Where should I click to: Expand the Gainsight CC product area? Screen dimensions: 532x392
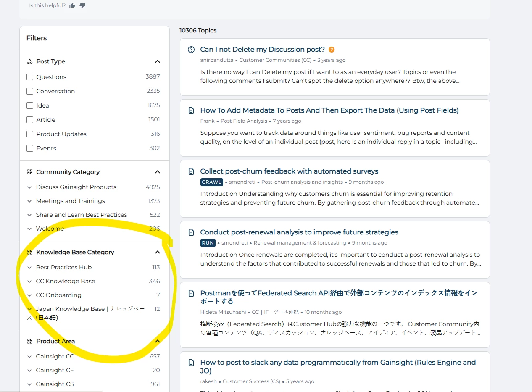[29, 357]
